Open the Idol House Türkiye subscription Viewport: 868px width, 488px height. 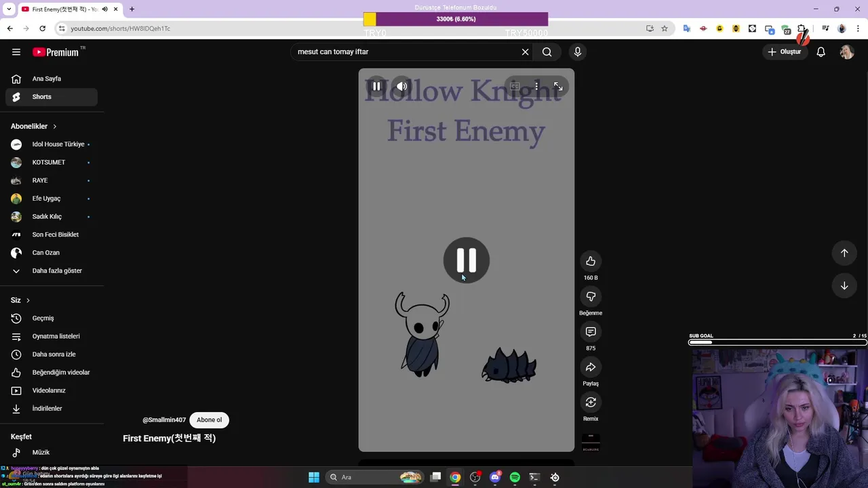click(52, 144)
